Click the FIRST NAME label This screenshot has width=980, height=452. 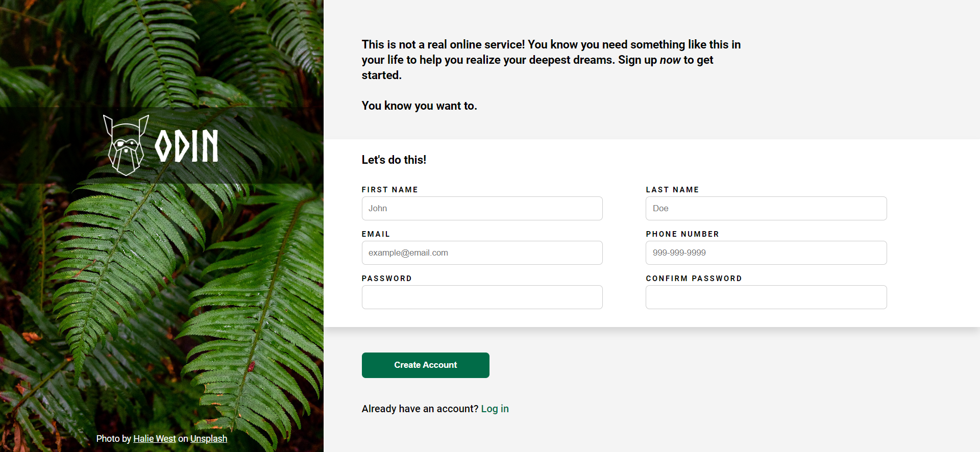pos(389,190)
